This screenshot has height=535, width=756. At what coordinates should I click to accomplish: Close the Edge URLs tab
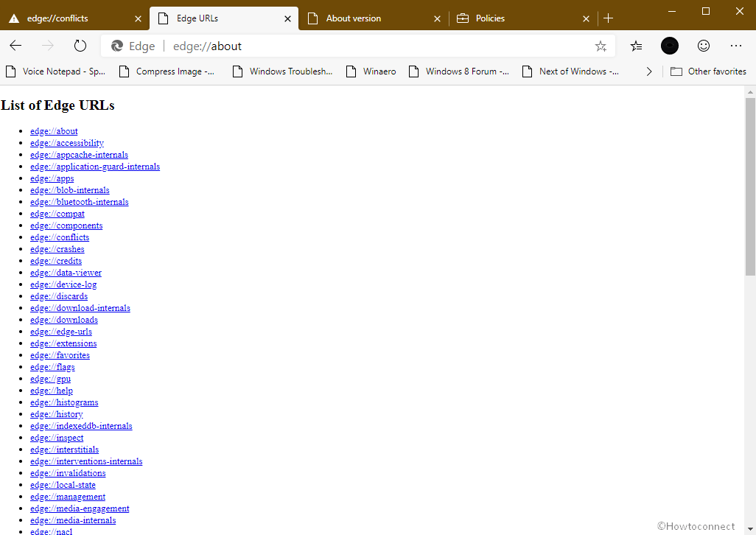(x=287, y=19)
